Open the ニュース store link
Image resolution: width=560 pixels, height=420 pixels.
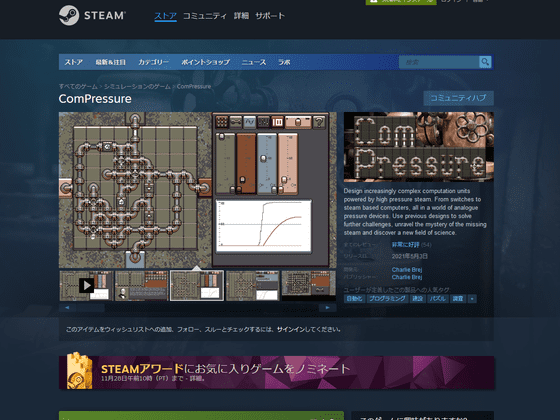[254, 62]
